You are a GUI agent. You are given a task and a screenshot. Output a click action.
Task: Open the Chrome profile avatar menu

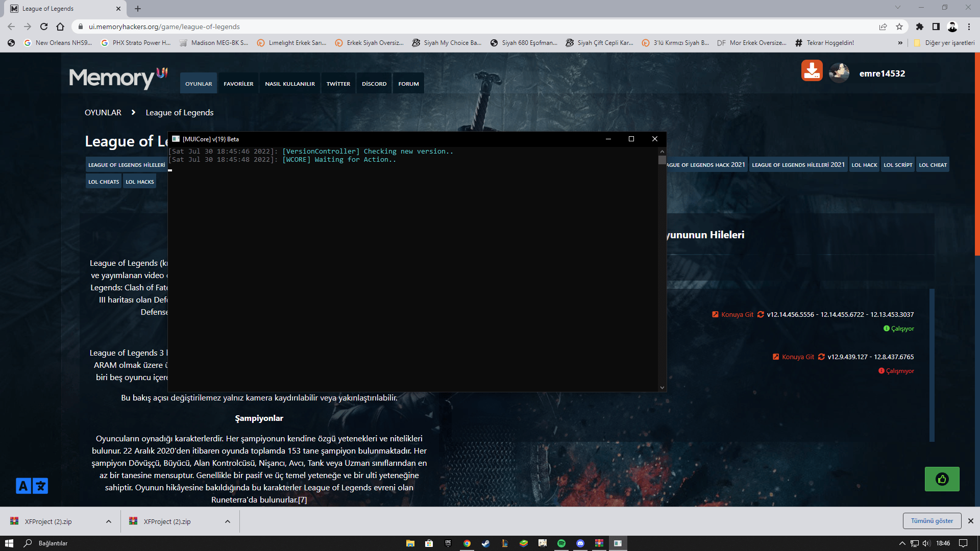pyautogui.click(x=952, y=27)
